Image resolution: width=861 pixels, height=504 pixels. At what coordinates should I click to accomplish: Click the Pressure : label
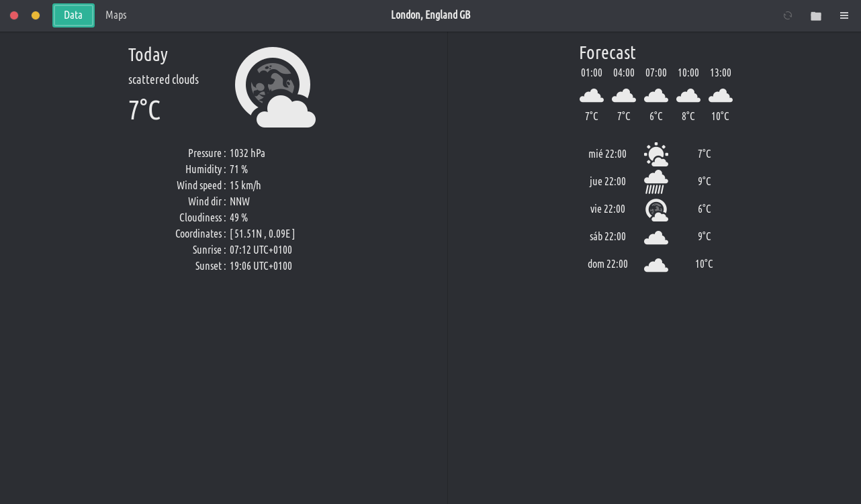[207, 153]
